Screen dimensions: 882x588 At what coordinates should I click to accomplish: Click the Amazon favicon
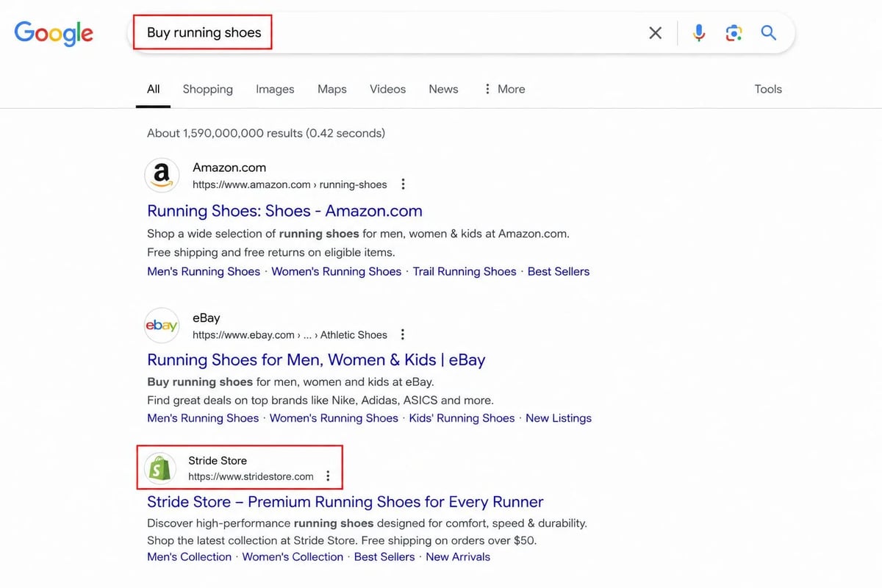[162, 176]
